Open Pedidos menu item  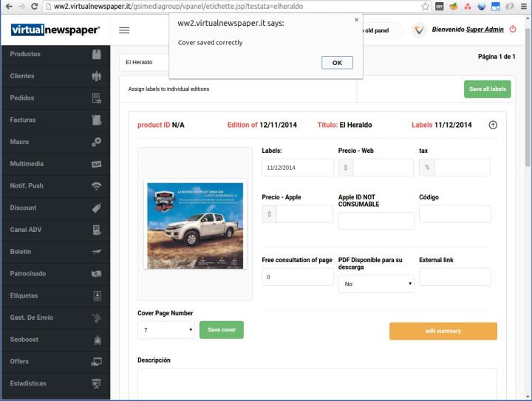tap(55, 98)
